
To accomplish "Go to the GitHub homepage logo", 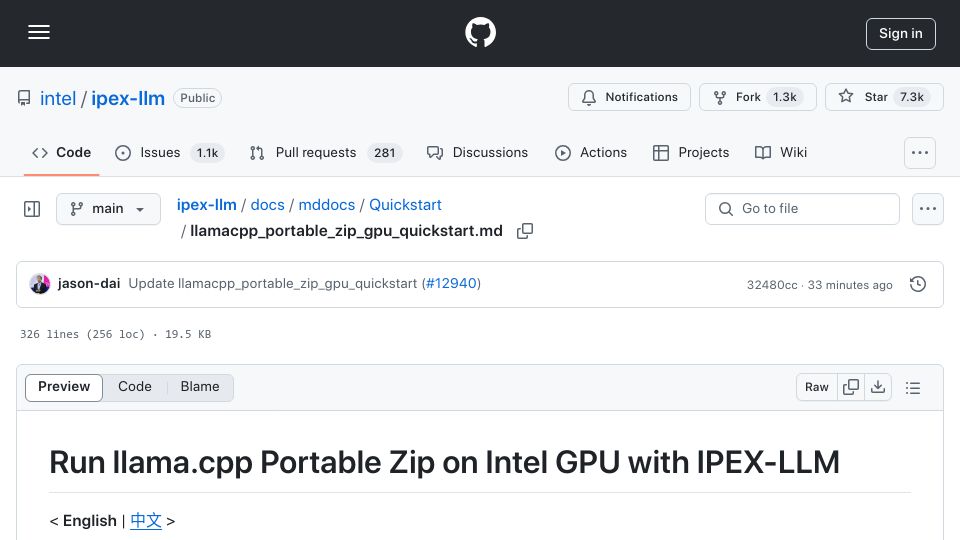I will [x=480, y=32].
